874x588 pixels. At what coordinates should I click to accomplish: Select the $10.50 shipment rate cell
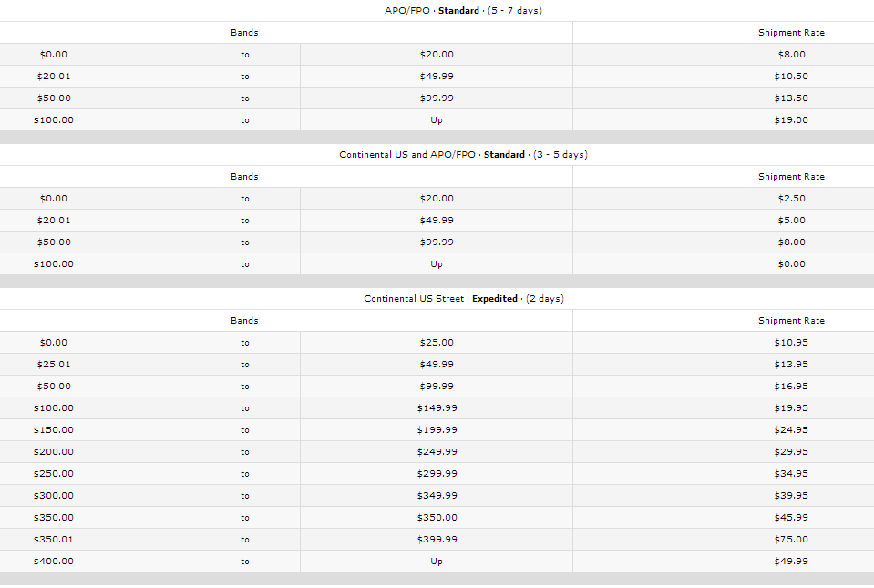click(790, 77)
